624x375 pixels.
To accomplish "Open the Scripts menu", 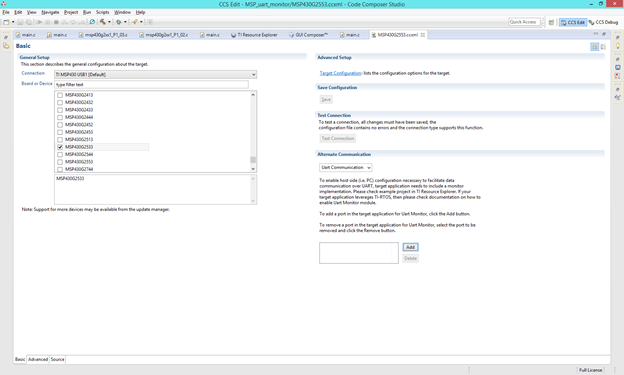I will pos(102,12).
